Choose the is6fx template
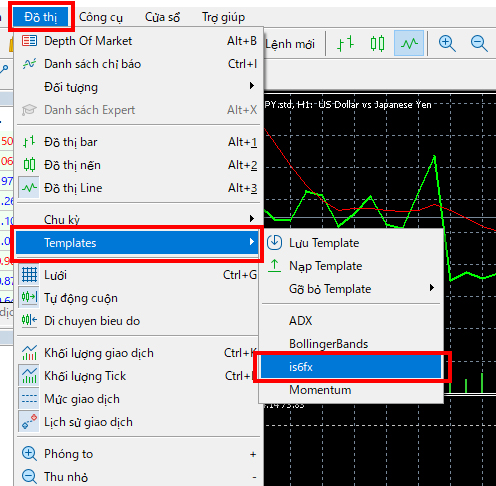 click(351, 367)
